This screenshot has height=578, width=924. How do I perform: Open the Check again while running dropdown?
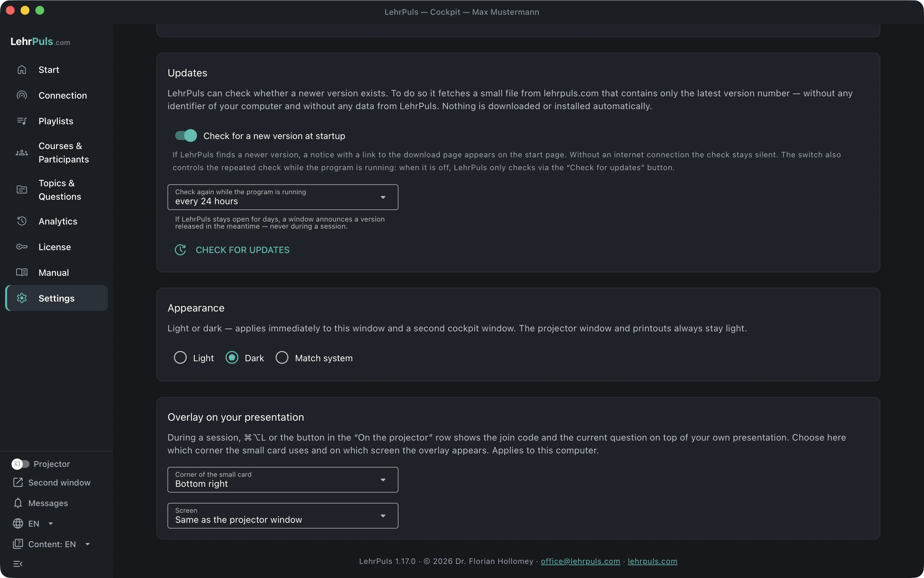point(283,197)
